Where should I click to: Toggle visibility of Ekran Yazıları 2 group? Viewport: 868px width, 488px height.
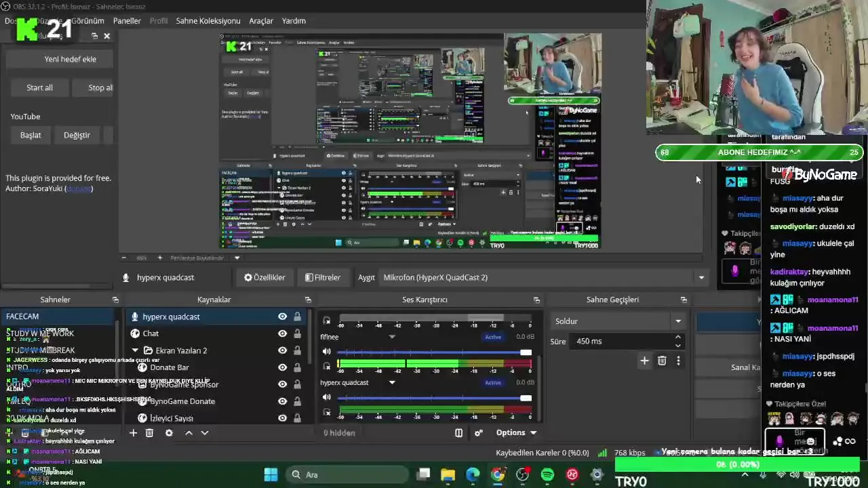click(282, 350)
